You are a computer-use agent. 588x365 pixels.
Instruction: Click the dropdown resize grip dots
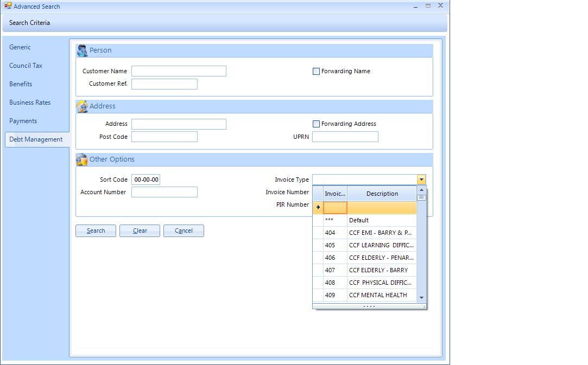pos(369,306)
